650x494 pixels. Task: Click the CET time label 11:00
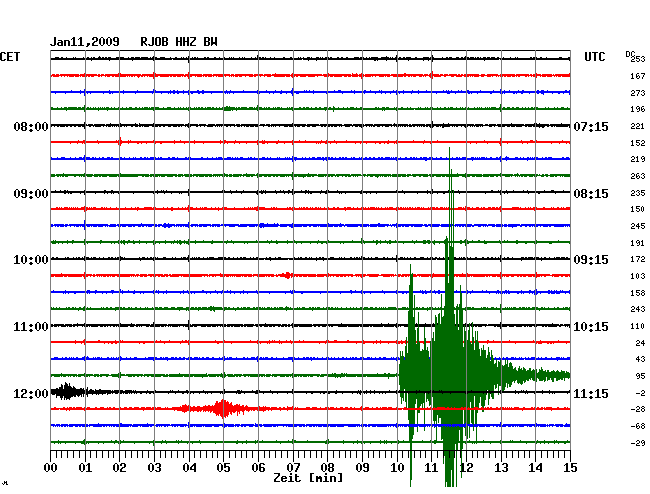click(31, 327)
